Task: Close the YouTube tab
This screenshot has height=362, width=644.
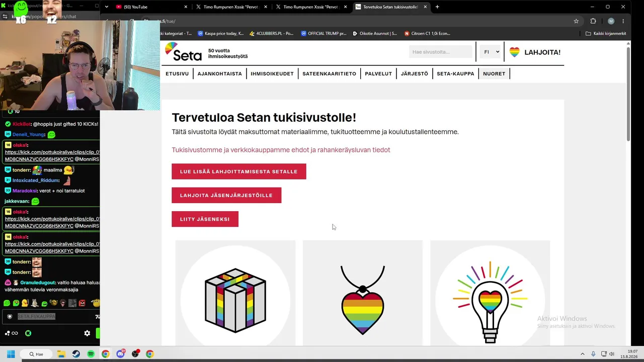Action: click(186, 7)
